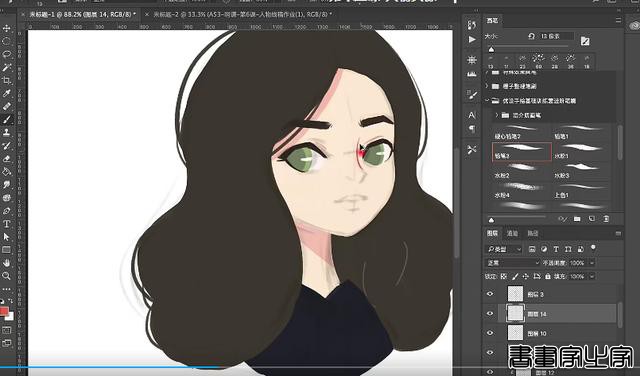Image resolution: width=640 pixels, height=376 pixels.
Task: Lock layer position
Action: tap(526, 276)
